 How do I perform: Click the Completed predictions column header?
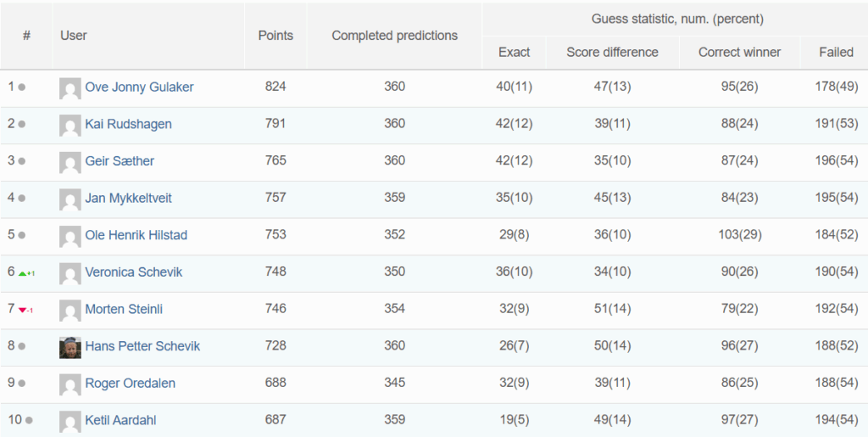(395, 36)
